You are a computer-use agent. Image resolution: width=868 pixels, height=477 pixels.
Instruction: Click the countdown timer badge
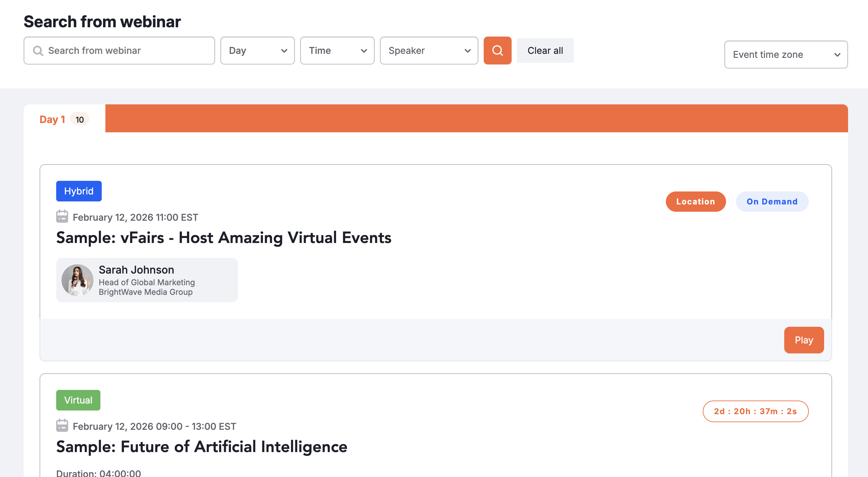[755, 411]
